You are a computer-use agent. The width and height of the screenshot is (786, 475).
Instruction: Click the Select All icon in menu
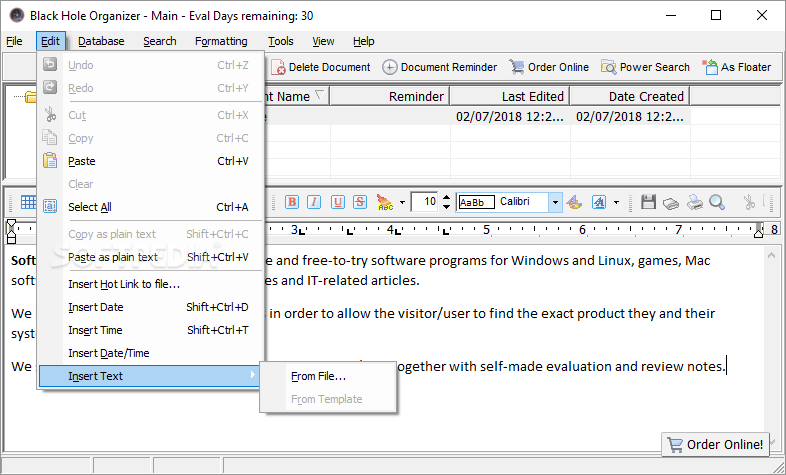(x=50, y=206)
